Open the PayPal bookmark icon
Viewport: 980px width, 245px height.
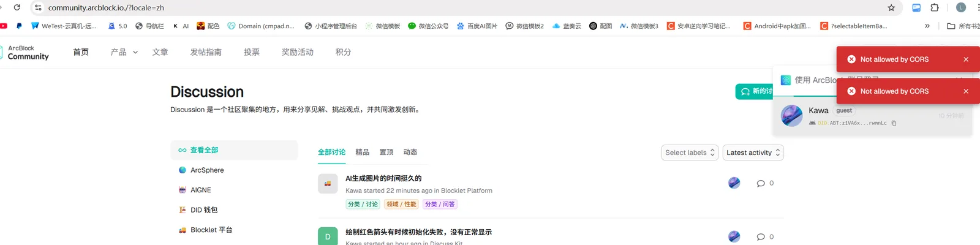[x=19, y=26]
